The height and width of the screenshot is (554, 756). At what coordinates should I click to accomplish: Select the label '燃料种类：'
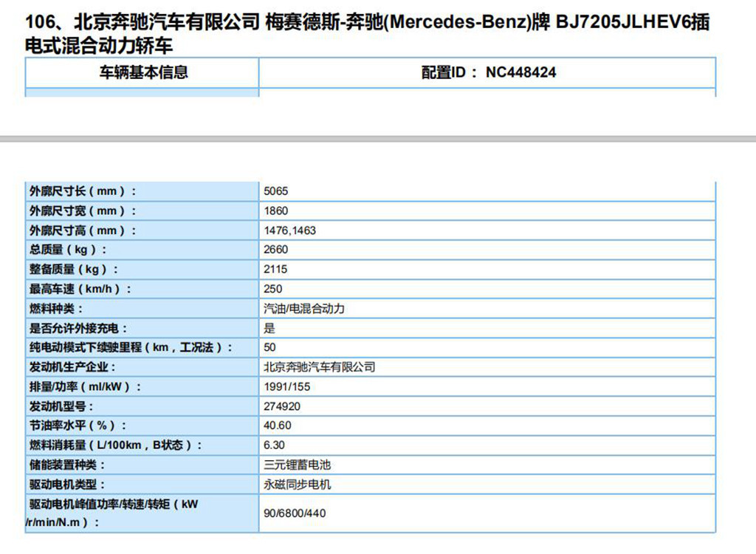click(56, 309)
